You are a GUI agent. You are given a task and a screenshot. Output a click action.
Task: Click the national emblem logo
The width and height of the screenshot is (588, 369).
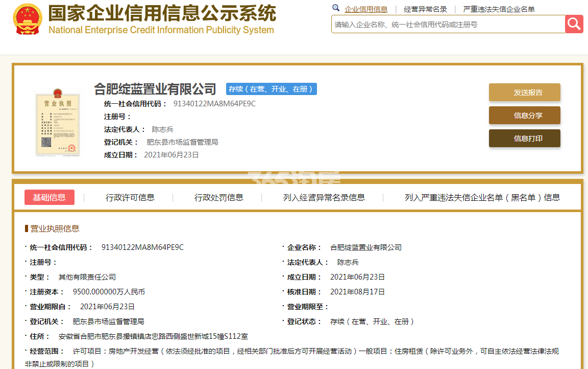point(27,19)
